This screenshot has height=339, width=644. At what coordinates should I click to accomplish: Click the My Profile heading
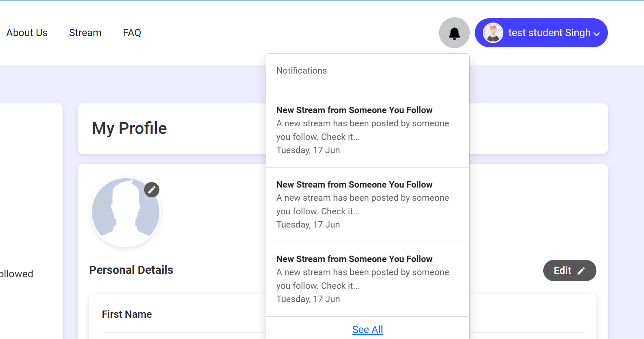129,128
